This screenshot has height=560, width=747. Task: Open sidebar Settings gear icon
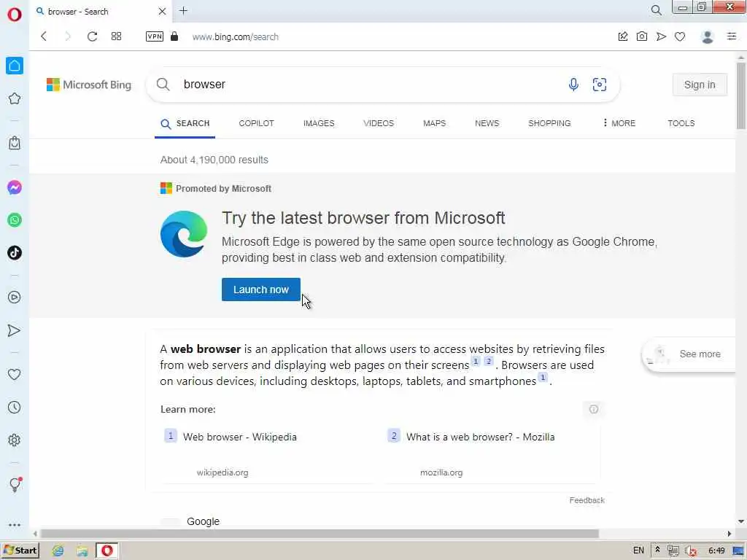click(x=15, y=440)
